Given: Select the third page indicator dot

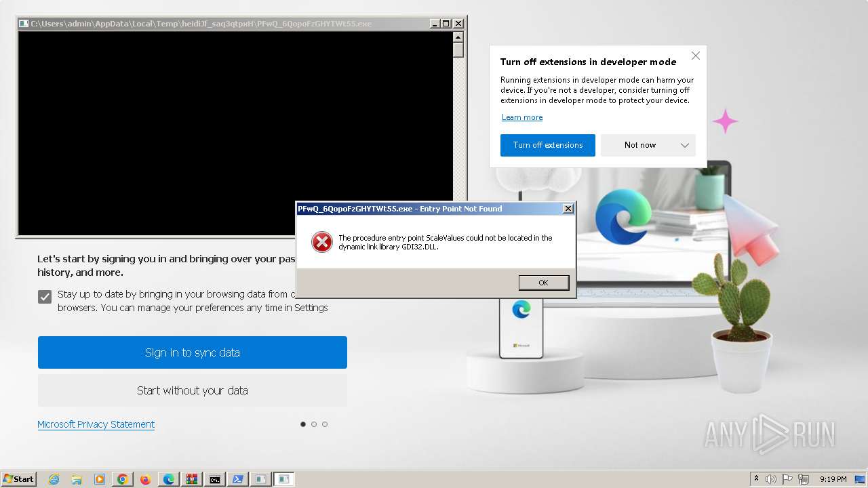Looking at the screenshot, I should [x=325, y=424].
